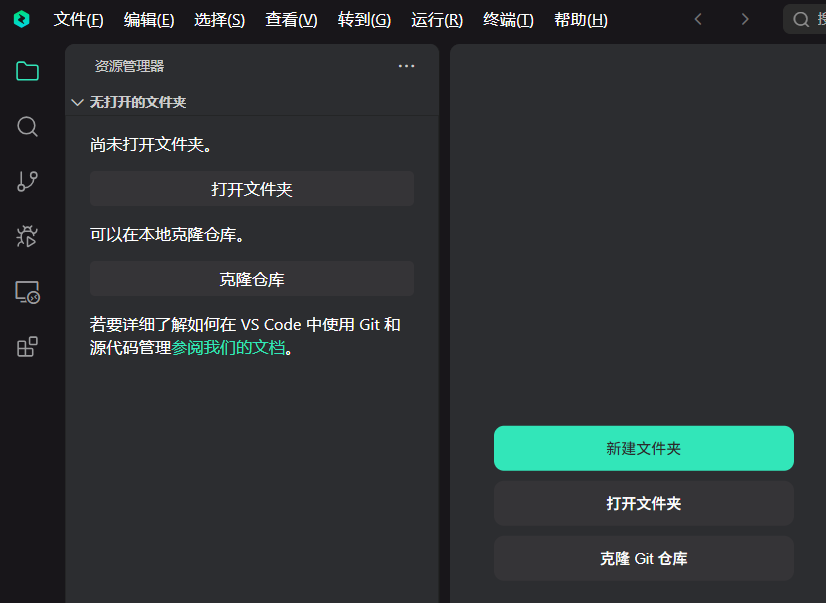Click the green app logo icon

point(22,19)
